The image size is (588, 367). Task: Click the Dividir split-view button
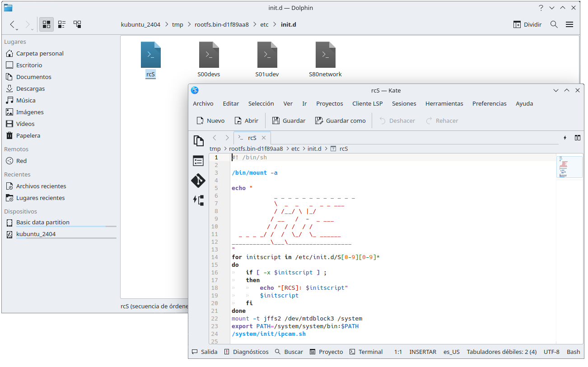pos(527,24)
